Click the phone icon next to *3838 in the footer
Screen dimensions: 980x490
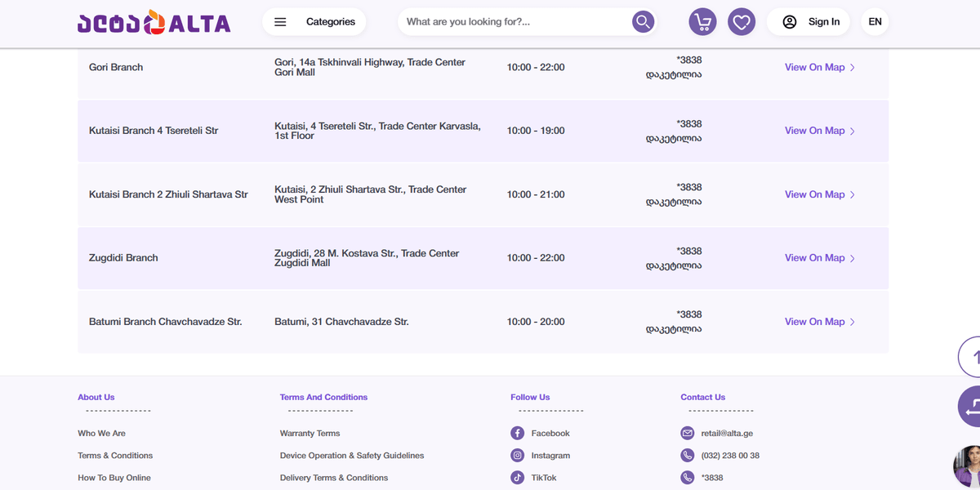[688, 478]
